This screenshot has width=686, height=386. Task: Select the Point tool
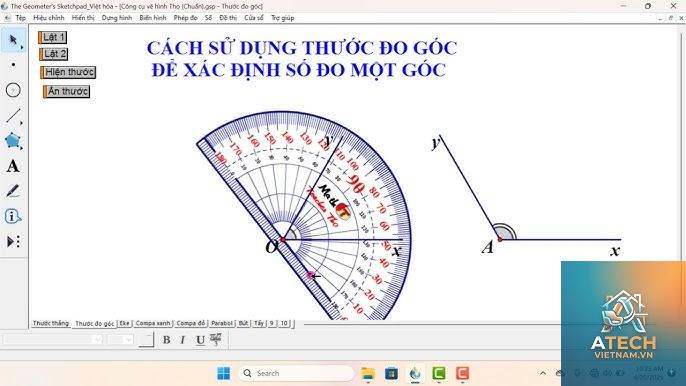point(14,65)
